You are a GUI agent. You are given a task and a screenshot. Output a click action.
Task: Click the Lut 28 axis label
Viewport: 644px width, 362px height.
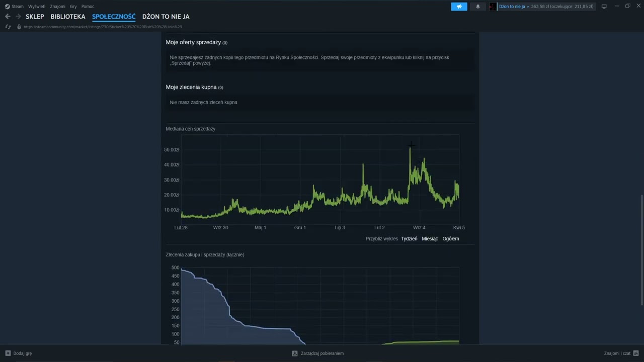(x=181, y=227)
